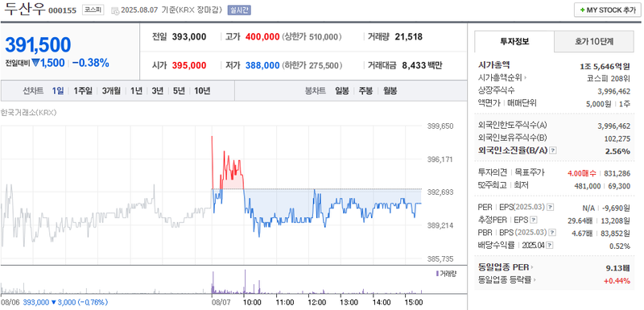Click the 08/06 393,000 previous-day summary
Viewport: 644px width, 310px height.
[x=54, y=302]
